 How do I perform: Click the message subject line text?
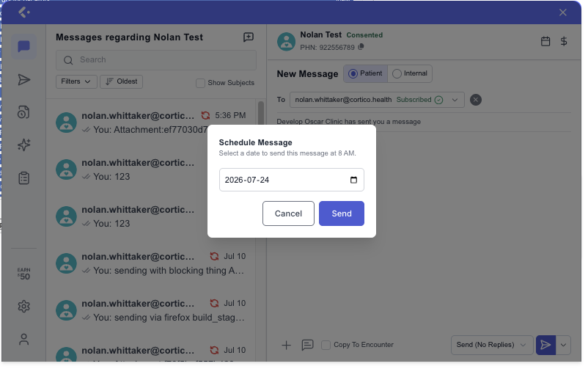348,122
